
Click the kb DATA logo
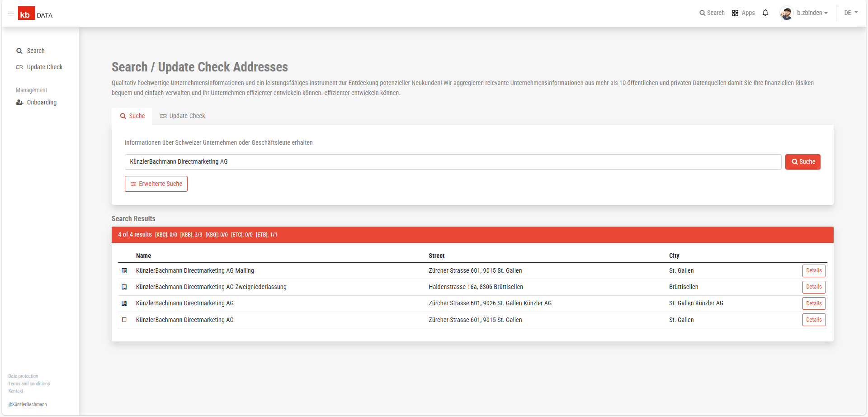(35, 14)
